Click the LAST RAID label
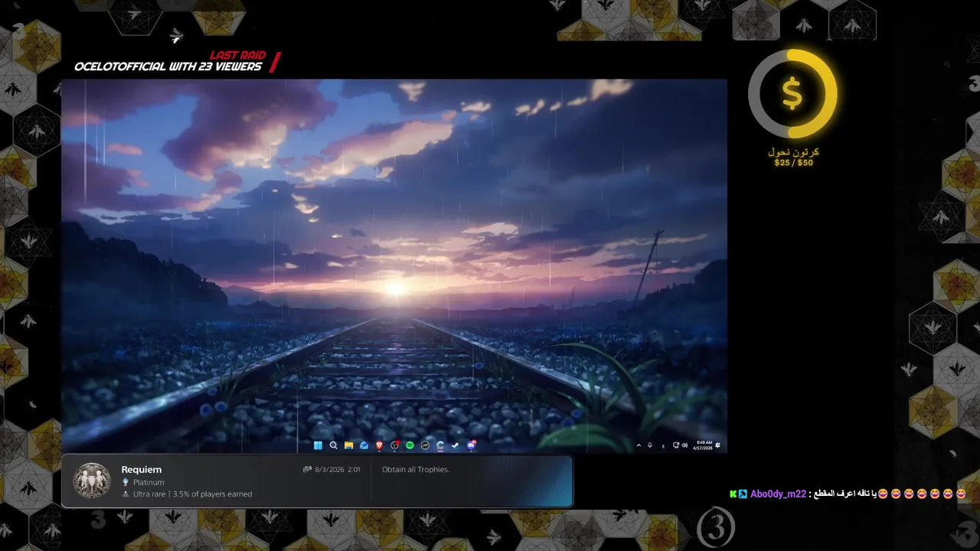 click(x=238, y=55)
